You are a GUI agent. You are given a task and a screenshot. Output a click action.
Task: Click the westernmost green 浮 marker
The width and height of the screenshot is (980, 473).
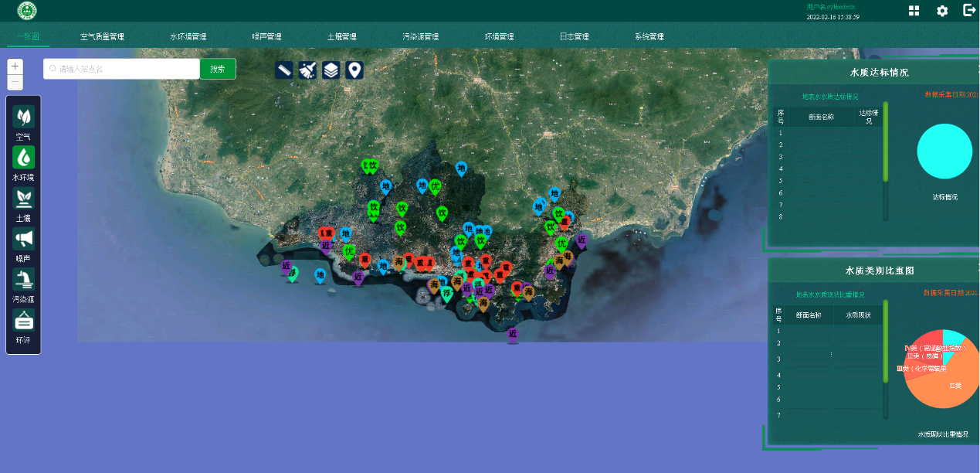click(x=293, y=274)
